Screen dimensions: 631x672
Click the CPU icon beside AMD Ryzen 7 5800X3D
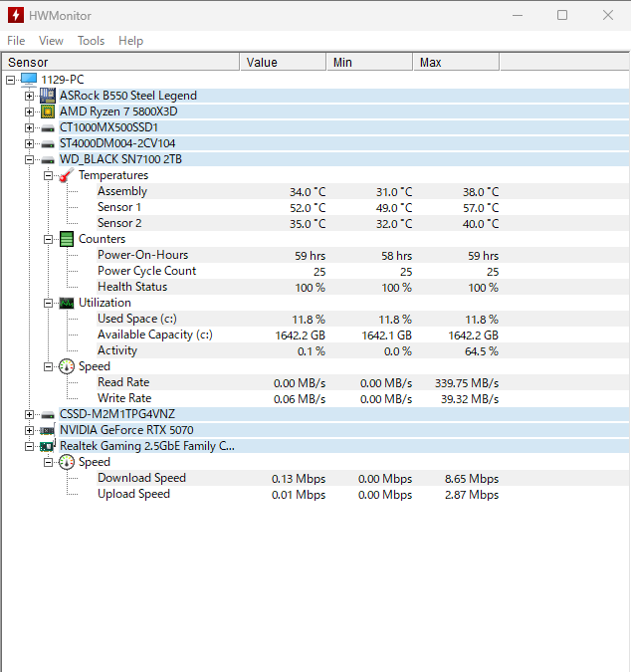click(x=47, y=112)
